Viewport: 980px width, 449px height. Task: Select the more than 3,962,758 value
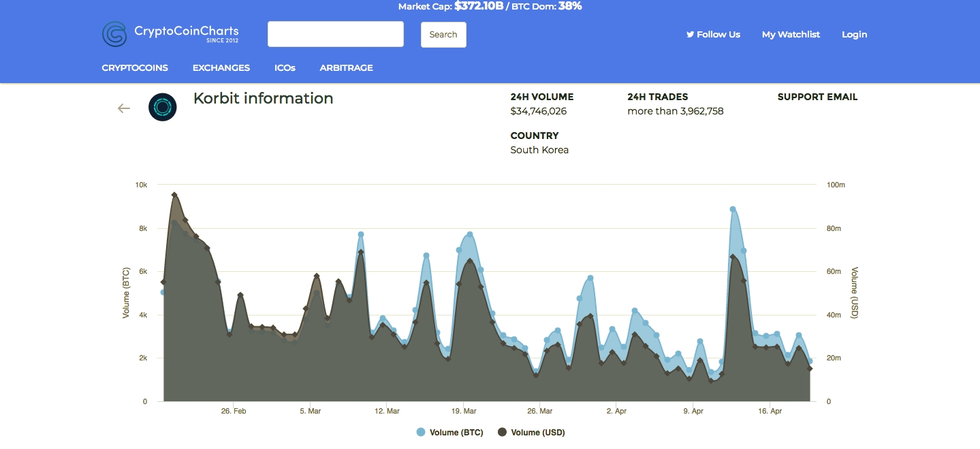(x=676, y=111)
